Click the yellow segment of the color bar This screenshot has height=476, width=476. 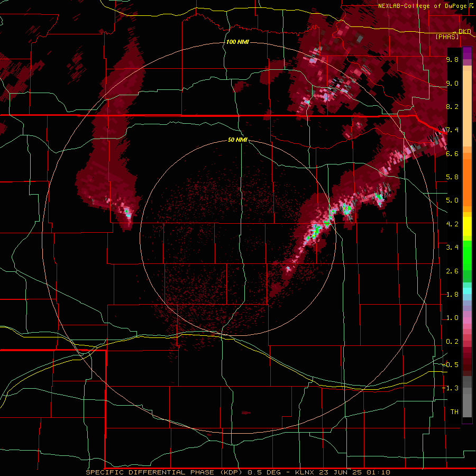[x=467, y=226]
